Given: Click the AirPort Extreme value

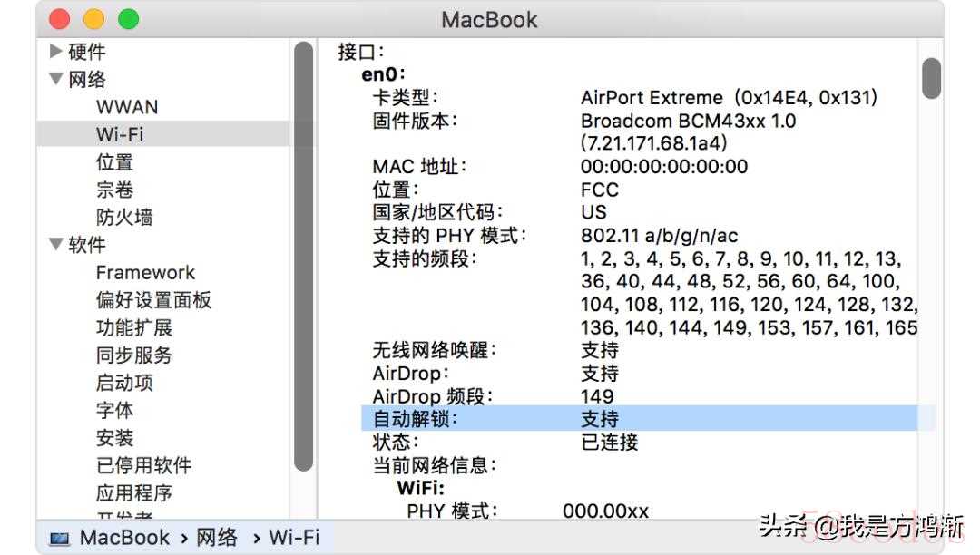Looking at the screenshot, I should 730,97.
